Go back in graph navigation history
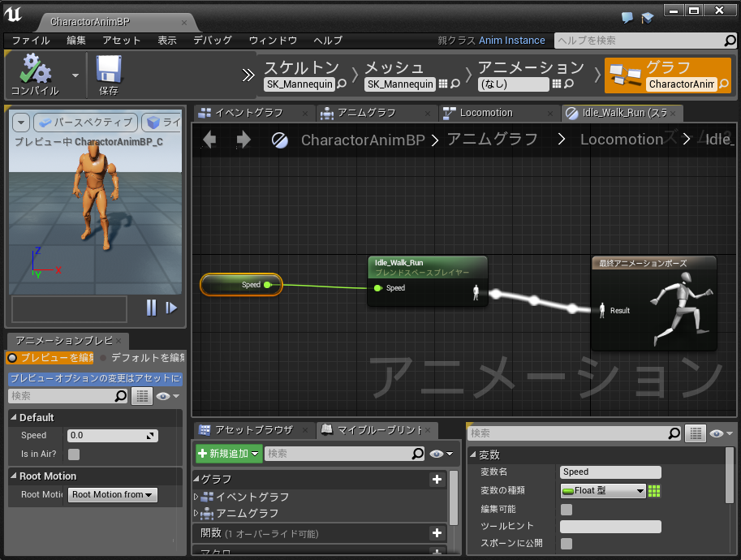This screenshot has height=560, width=741. click(209, 140)
